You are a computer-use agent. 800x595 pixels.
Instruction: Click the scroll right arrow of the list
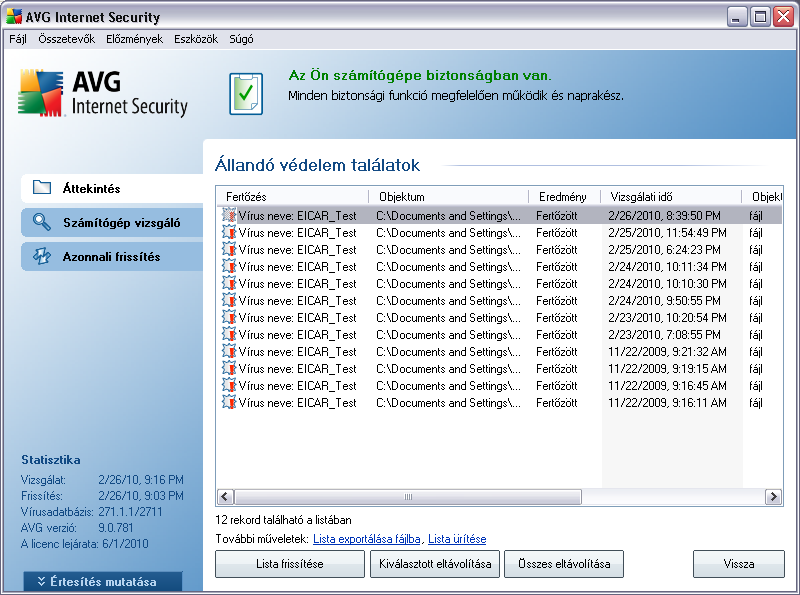pyautogui.click(x=773, y=497)
